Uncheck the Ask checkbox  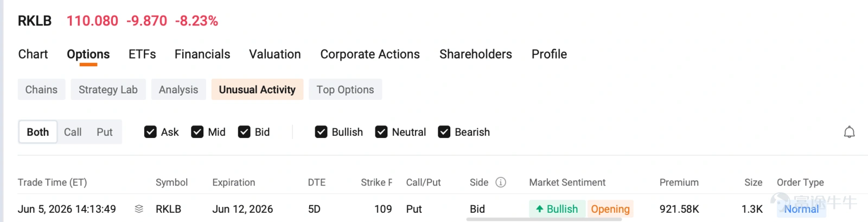click(x=150, y=132)
